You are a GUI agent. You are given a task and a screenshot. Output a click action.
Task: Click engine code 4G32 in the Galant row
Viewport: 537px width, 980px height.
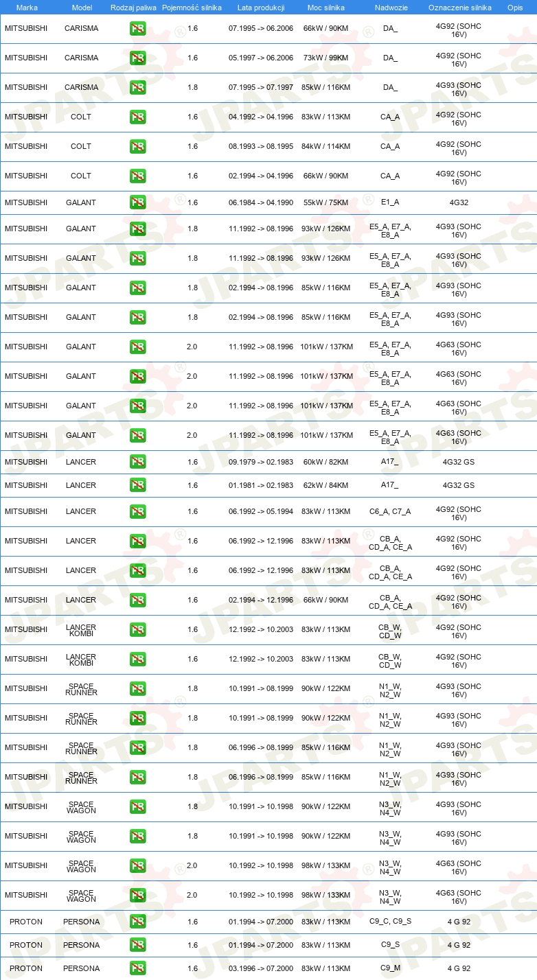(x=459, y=202)
